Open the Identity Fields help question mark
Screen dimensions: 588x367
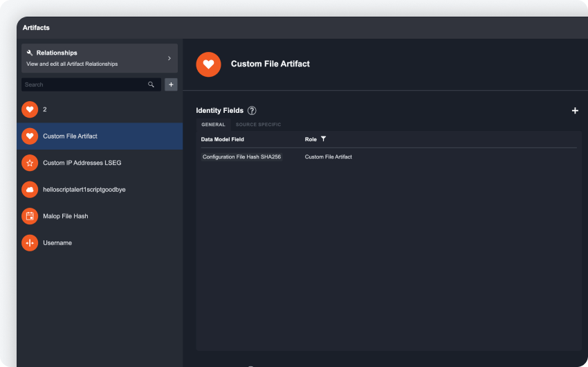coord(252,111)
